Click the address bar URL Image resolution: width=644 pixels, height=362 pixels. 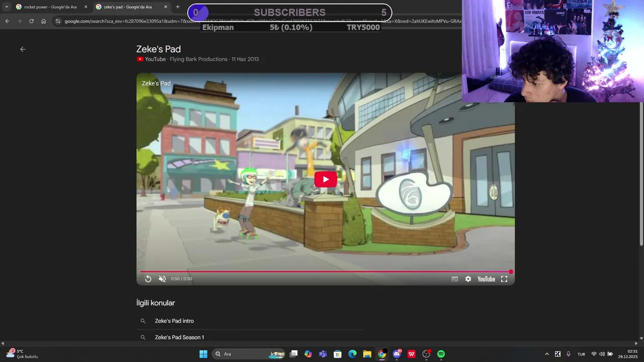pos(262,21)
